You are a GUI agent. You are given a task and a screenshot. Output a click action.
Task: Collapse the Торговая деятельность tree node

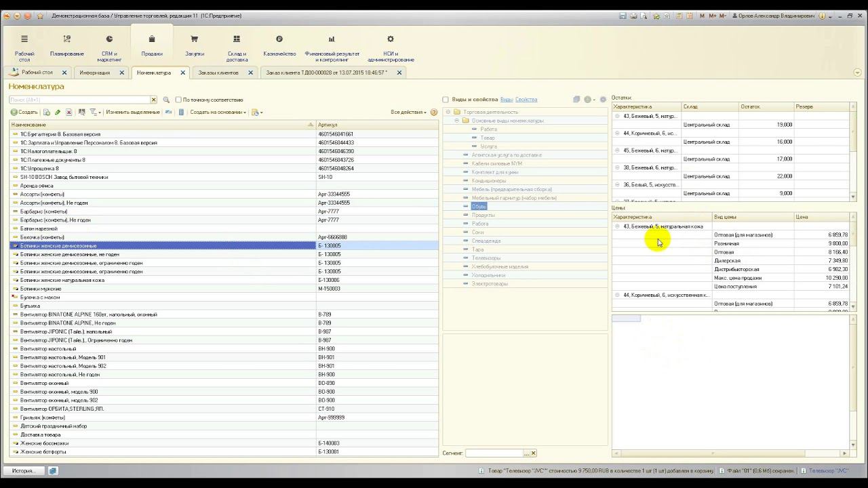[x=448, y=112]
